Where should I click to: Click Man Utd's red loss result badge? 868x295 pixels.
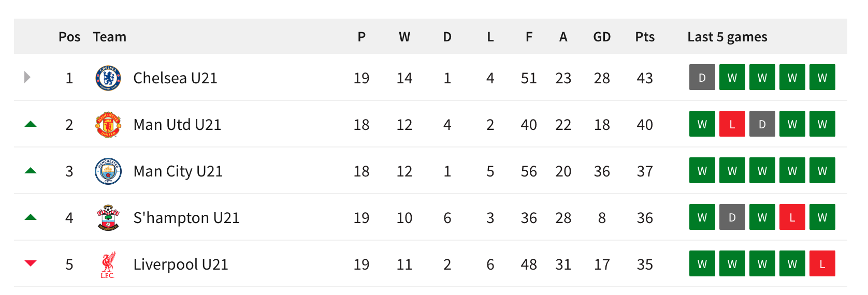click(732, 124)
